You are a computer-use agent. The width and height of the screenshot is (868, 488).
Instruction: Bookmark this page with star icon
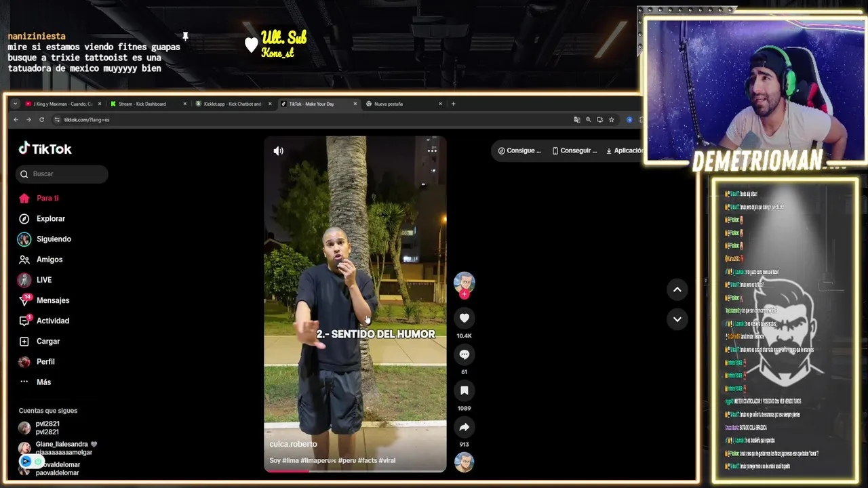click(612, 120)
